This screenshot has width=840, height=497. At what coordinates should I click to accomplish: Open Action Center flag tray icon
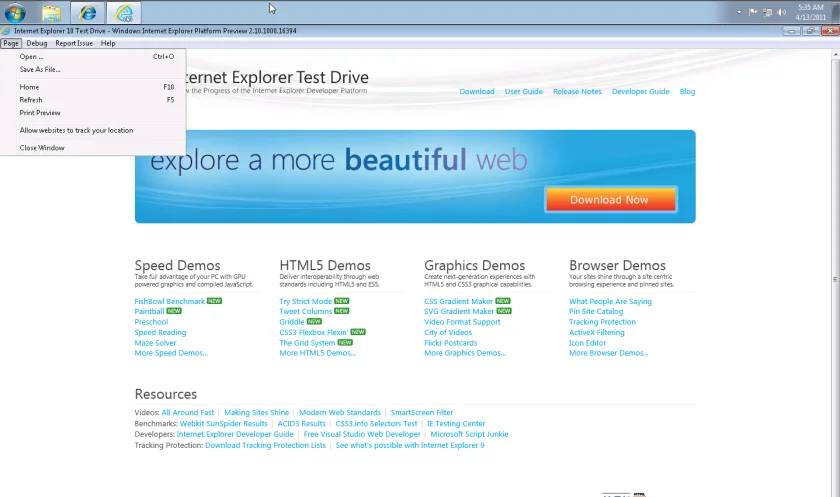click(753, 12)
